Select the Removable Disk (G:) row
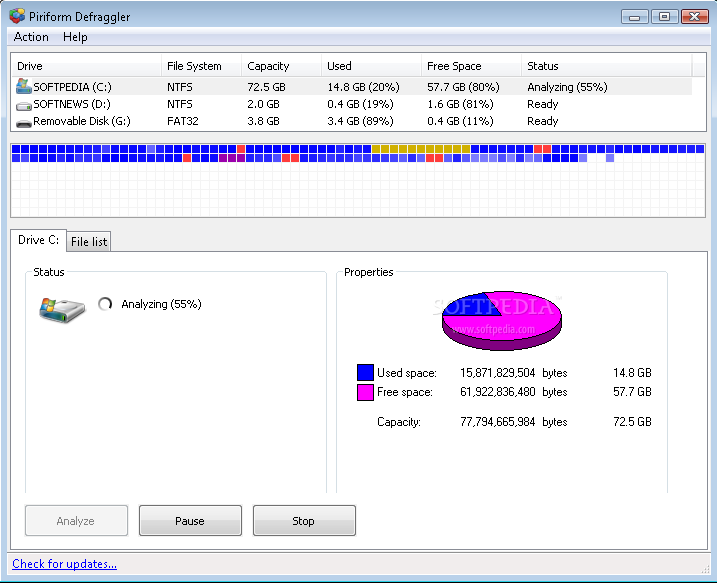Viewport: 717px width, 584px height. pos(352,121)
